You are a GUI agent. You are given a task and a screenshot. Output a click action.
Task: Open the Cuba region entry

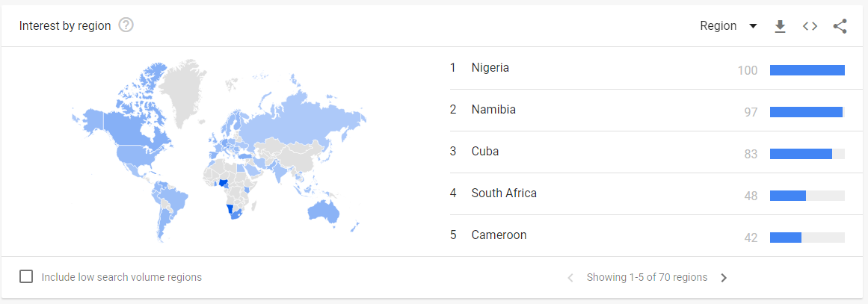tap(484, 152)
